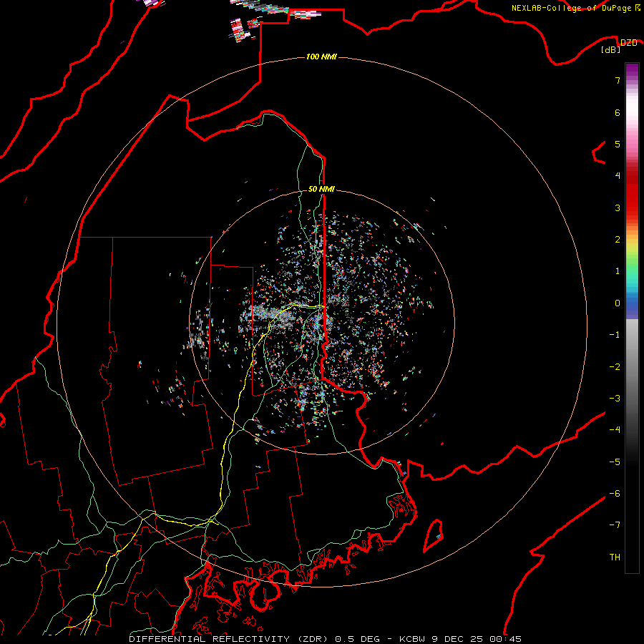Click the 6 value on the color scale
The image size is (644, 644).
pos(618,112)
